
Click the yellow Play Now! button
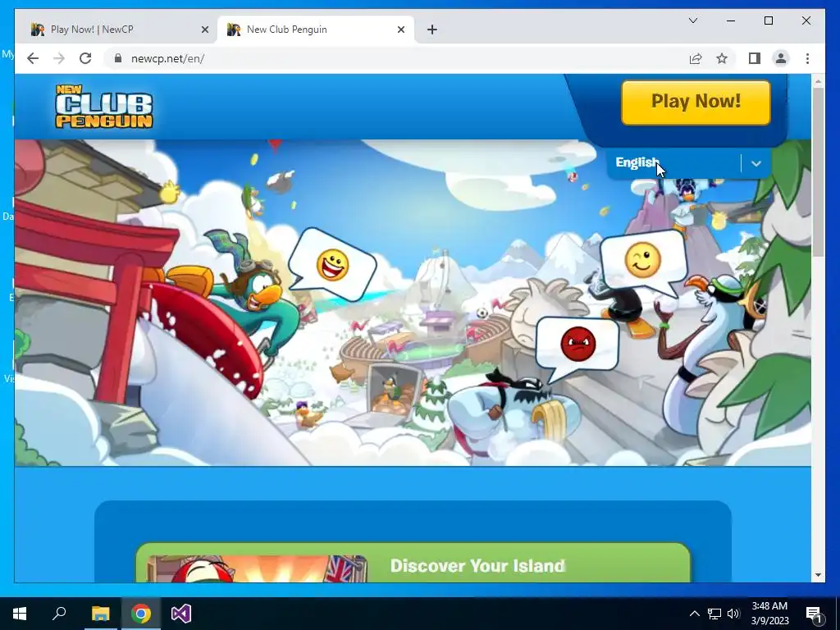click(x=696, y=103)
